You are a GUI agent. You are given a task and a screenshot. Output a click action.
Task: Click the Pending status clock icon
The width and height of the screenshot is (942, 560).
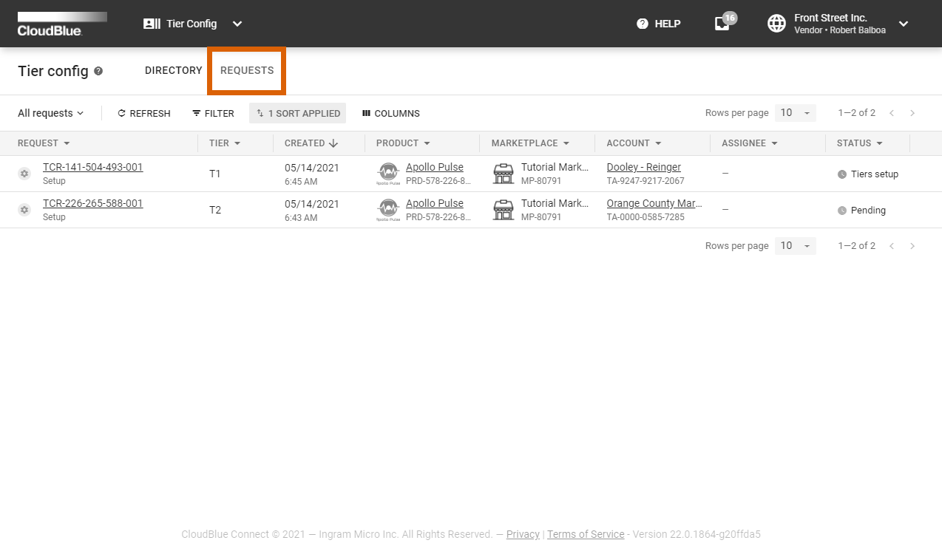pyautogui.click(x=842, y=211)
